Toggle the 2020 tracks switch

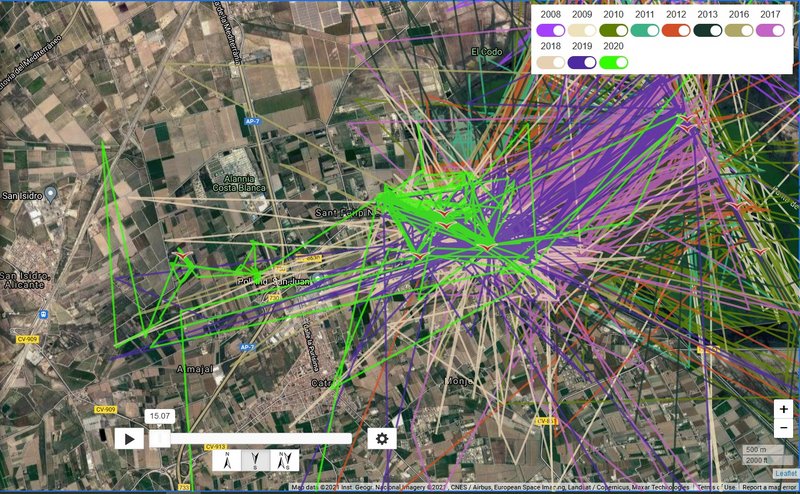(613, 62)
